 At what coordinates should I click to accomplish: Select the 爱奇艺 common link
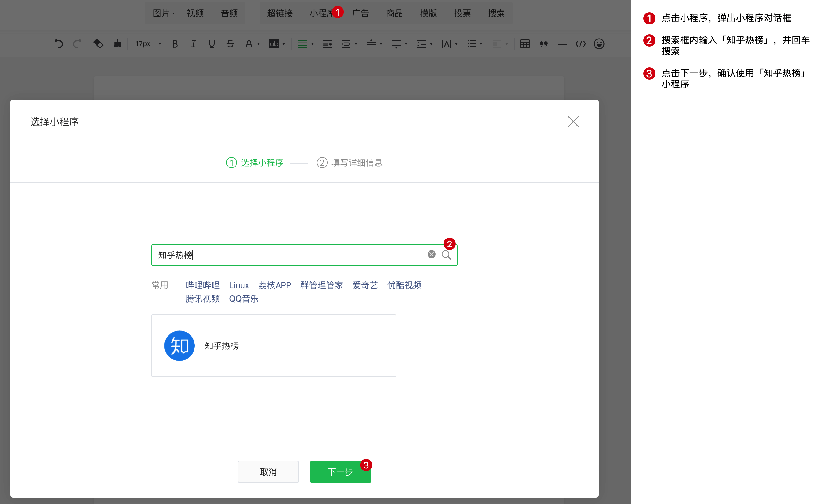(365, 285)
